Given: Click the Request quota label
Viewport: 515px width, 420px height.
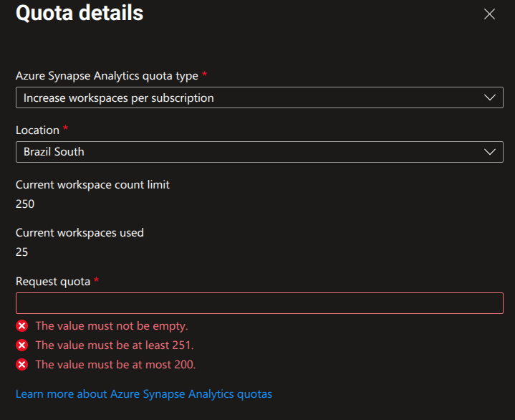Looking at the screenshot, I should [x=53, y=282].
